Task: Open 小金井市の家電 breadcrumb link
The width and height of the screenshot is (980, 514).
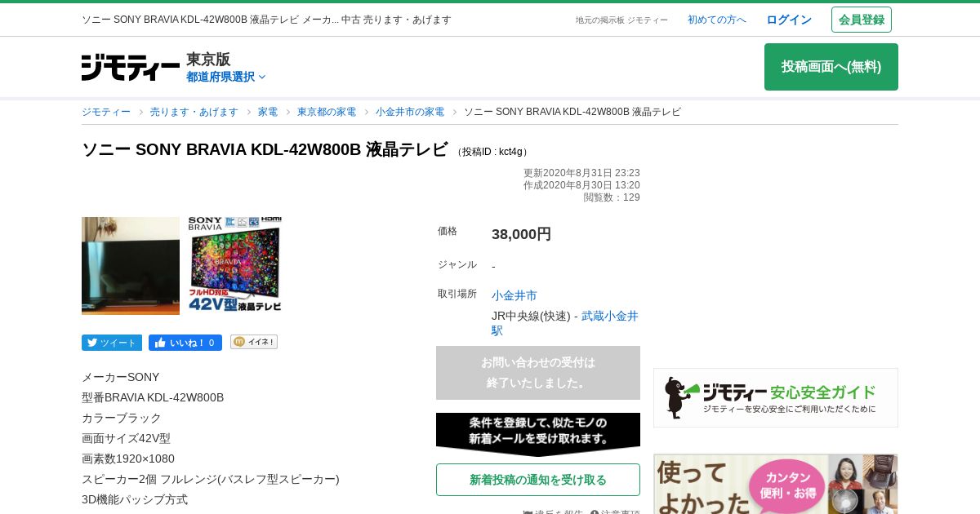Action: pos(410,112)
